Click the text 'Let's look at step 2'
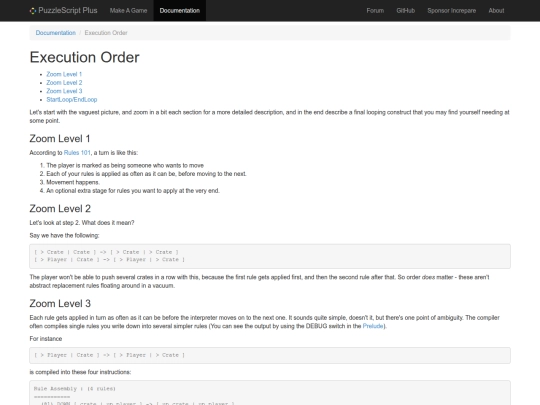This screenshot has height=405, width=540. tap(54, 223)
